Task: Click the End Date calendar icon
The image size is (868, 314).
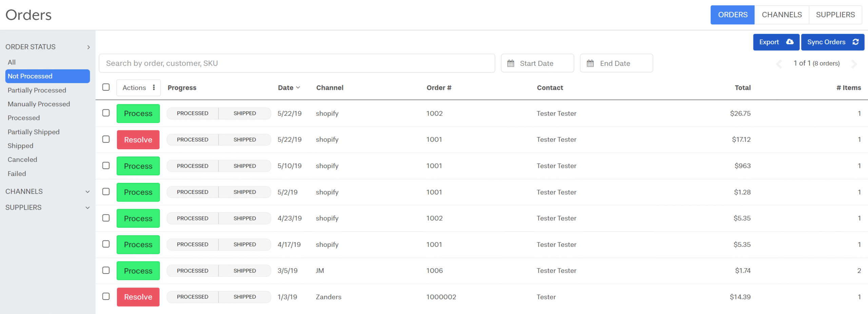Action: [590, 63]
